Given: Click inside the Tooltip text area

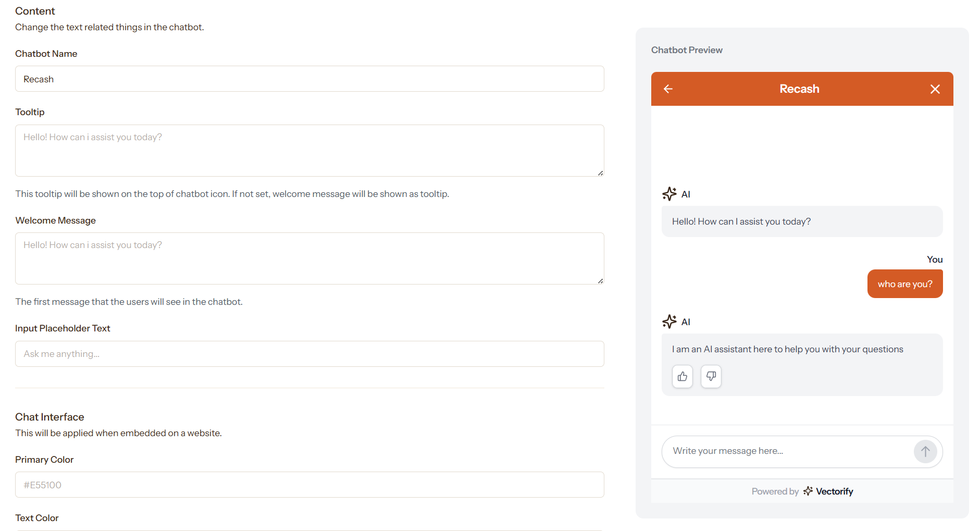Looking at the screenshot, I should pyautogui.click(x=309, y=151).
